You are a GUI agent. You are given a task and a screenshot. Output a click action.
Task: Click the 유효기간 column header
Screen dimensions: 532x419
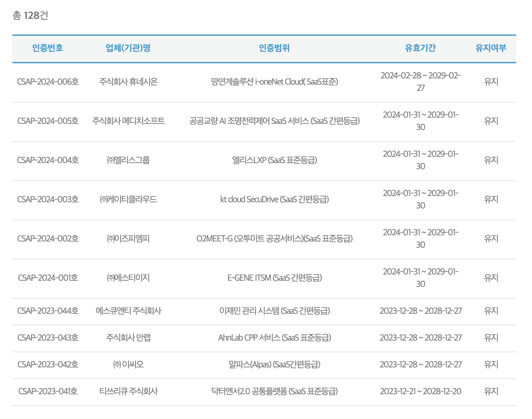pos(420,48)
